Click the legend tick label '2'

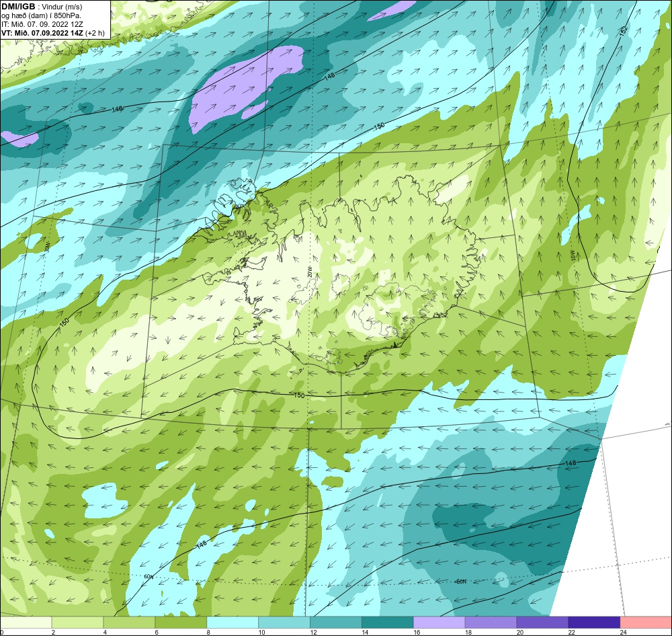click(53, 632)
